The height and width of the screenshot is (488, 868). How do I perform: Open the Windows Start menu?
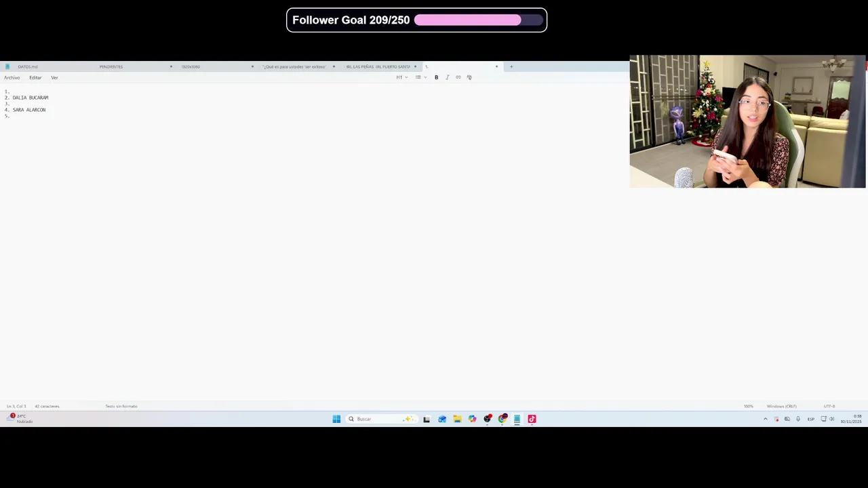[336, 419]
